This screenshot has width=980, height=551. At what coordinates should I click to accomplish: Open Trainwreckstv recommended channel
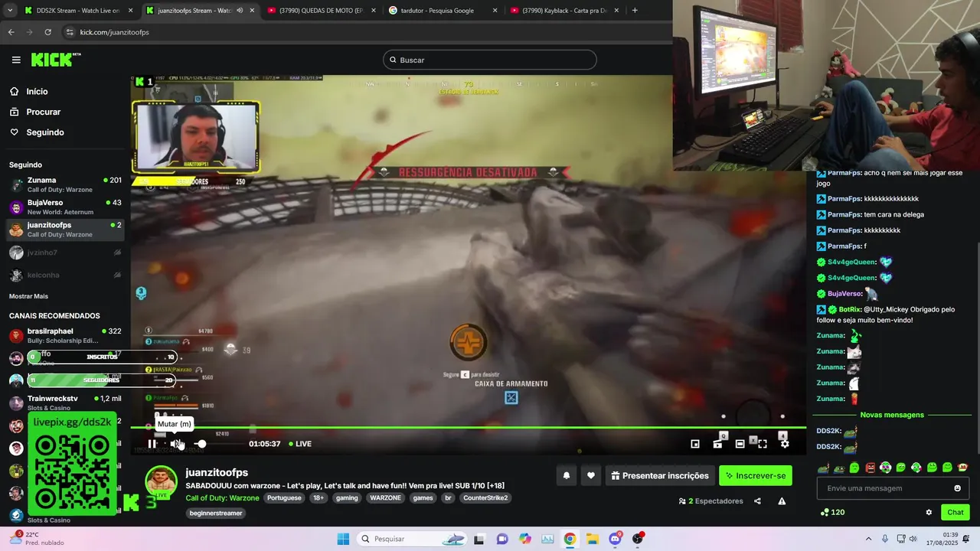(x=65, y=403)
